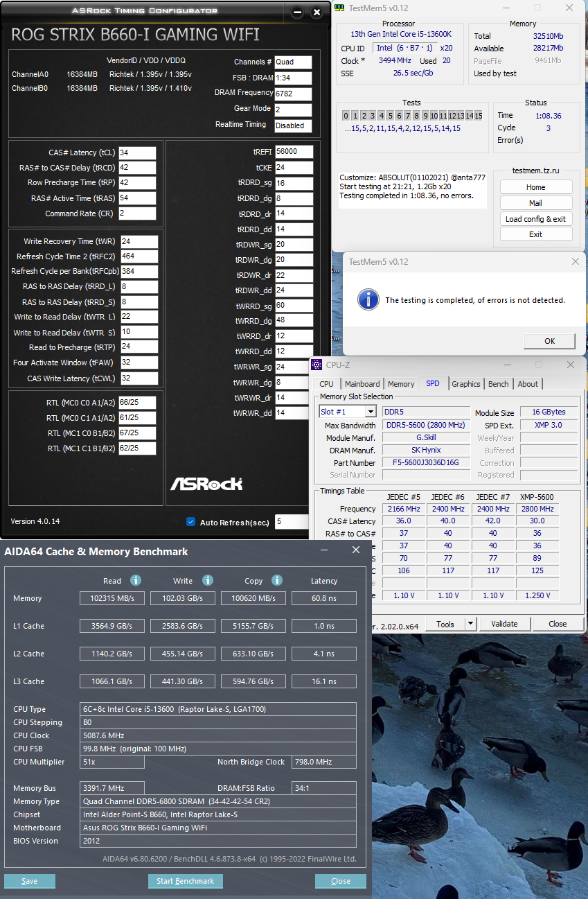Click the TestMem5 title bar chip icon
The image size is (588, 899).
click(339, 8)
